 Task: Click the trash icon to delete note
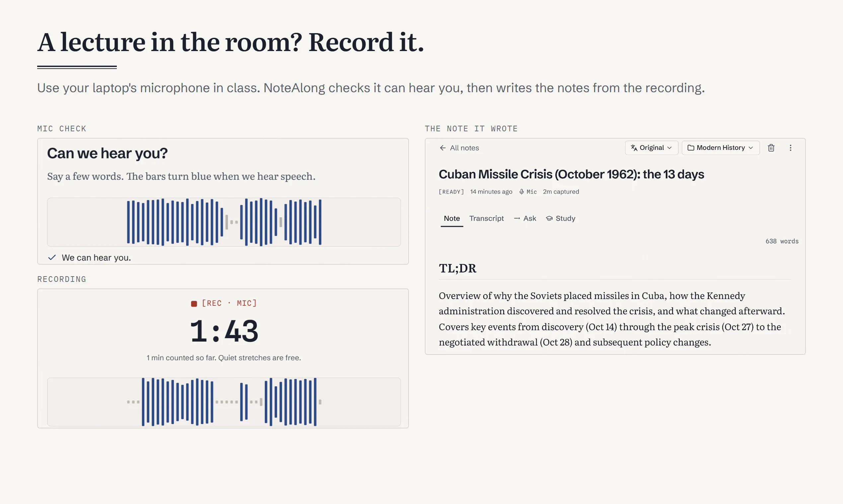(x=771, y=148)
